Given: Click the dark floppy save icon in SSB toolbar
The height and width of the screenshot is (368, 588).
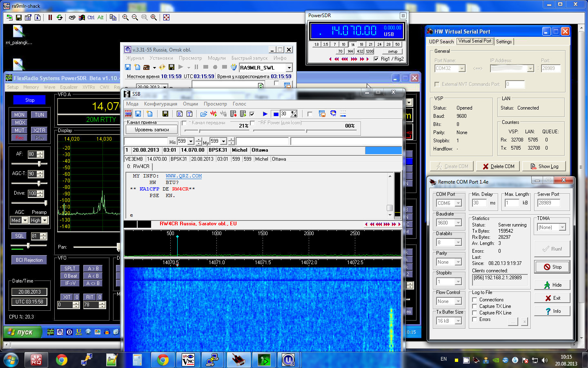Looking at the screenshot, I should pyautogui.click(x=165, y=114).
